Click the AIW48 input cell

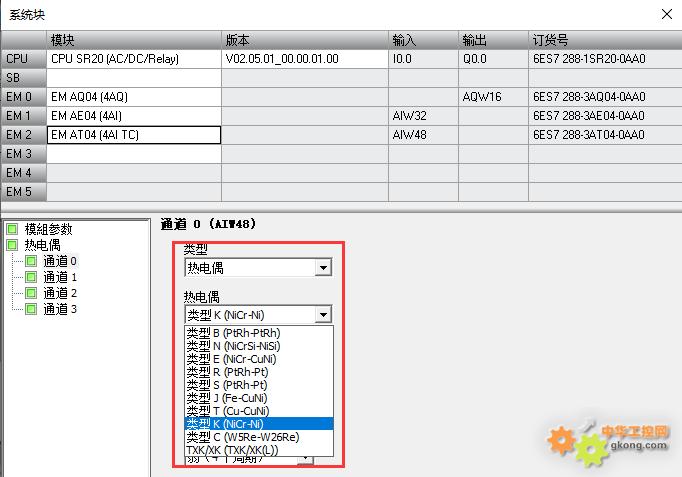pos(423,135)
